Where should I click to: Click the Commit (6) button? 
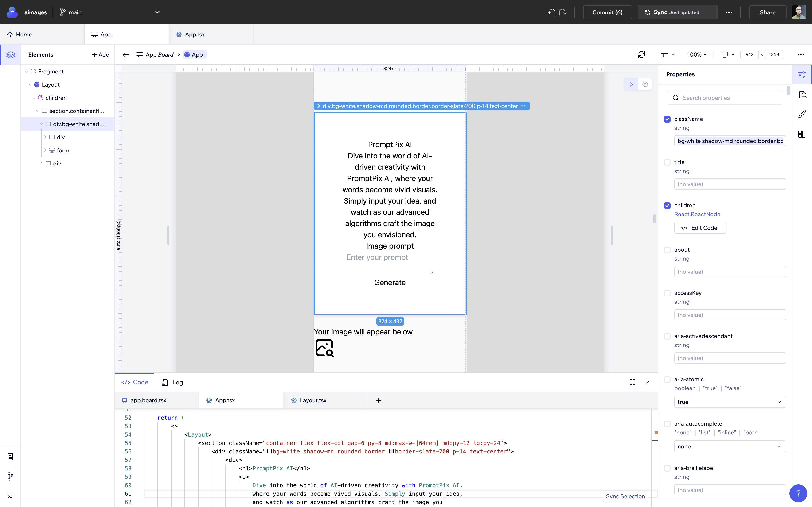pos(607,12)
